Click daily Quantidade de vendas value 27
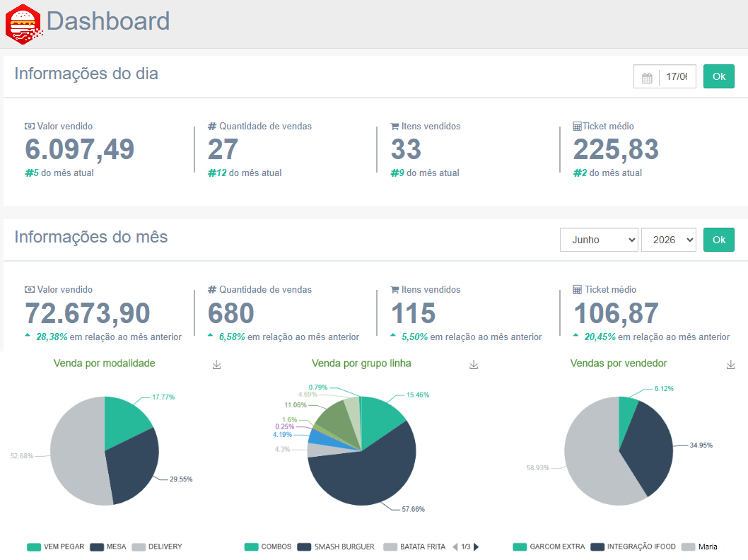 coord(223,149)
